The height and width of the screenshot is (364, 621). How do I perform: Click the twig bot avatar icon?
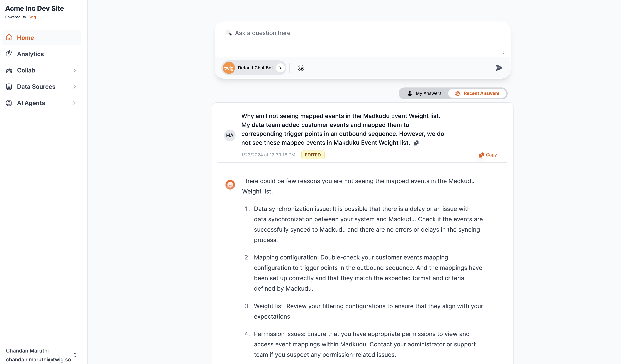tap(229, 68)
